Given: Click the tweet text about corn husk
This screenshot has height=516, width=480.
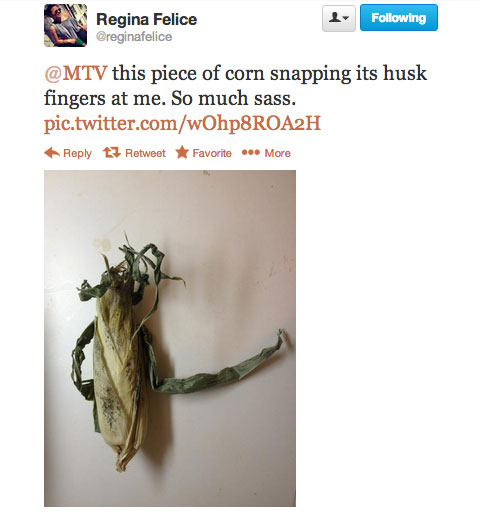Looking at the screenshot, I should (235, 86).
